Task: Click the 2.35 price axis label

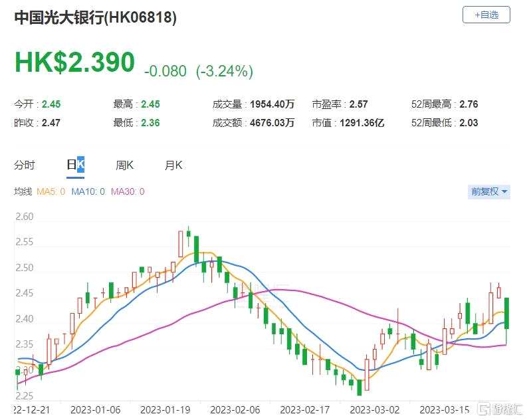Action: click(x=25, y=344)
